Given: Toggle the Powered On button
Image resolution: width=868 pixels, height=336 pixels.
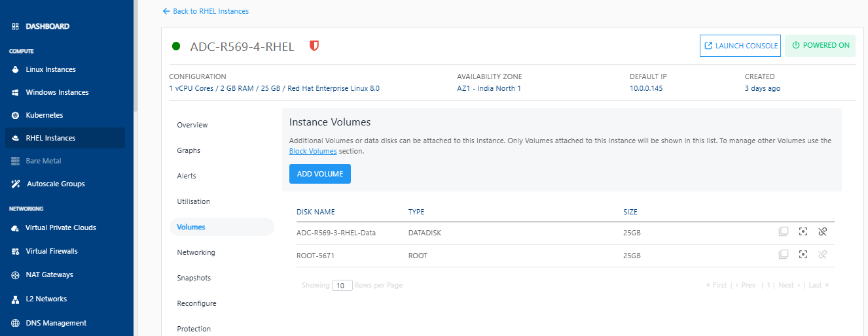Looking at the screenshot, I should coord(820,46).
